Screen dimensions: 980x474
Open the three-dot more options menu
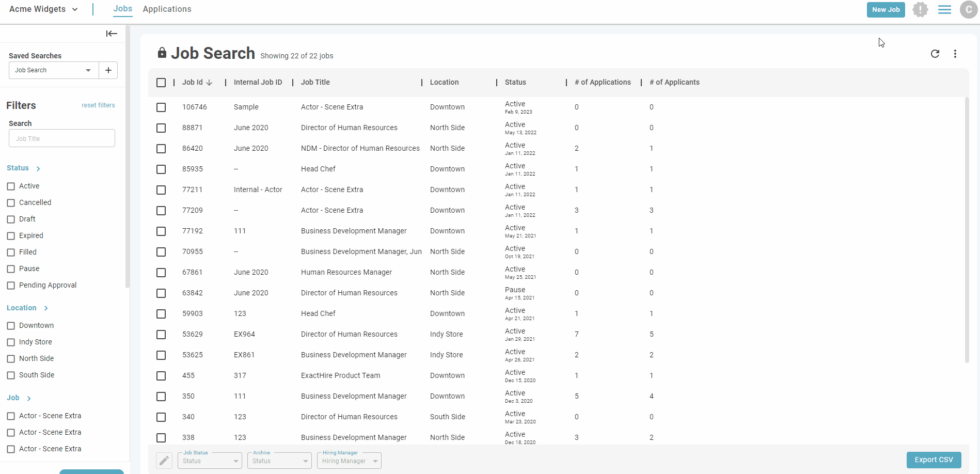click(x=955, y=54)
